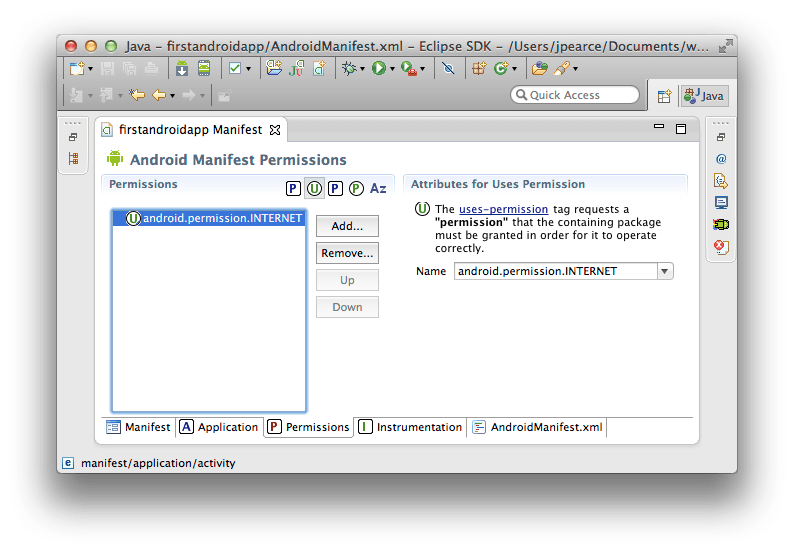Click the lint check checkmark icon

[235, 68]
